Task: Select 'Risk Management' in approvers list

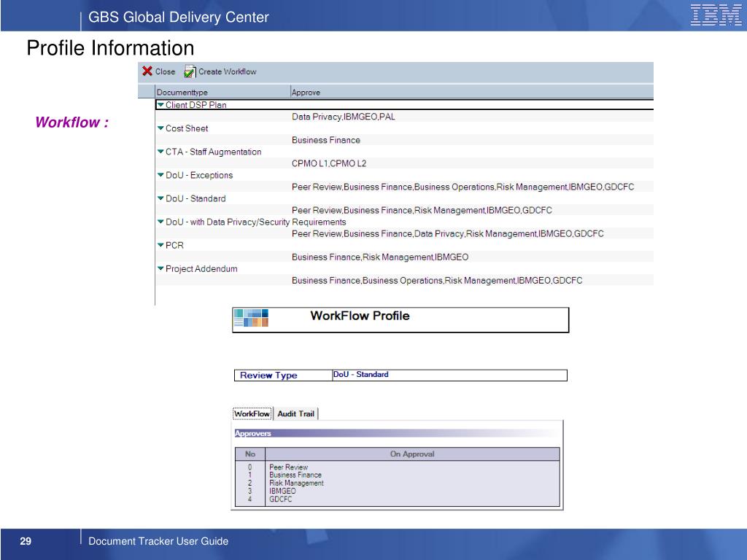Action: pos(296,483)
